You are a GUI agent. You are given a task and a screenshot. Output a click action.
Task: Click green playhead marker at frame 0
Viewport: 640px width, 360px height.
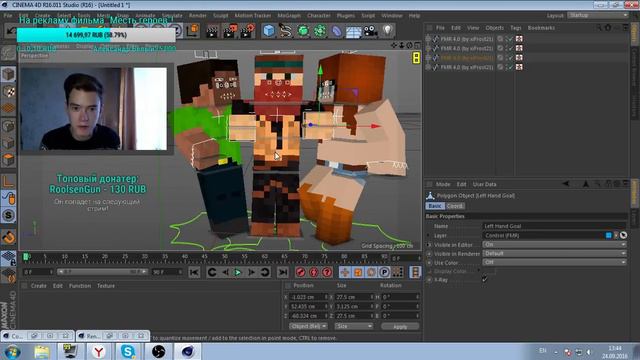26,256
